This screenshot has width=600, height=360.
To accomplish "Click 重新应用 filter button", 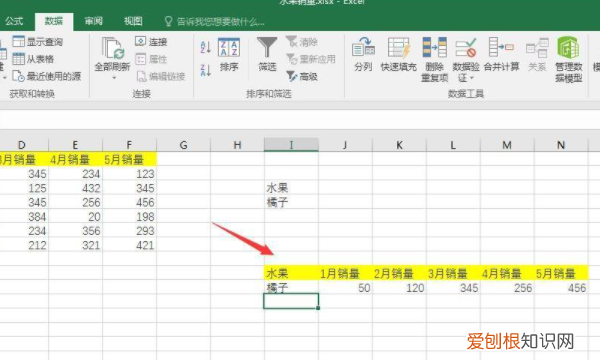I will [x=311, y=59].
